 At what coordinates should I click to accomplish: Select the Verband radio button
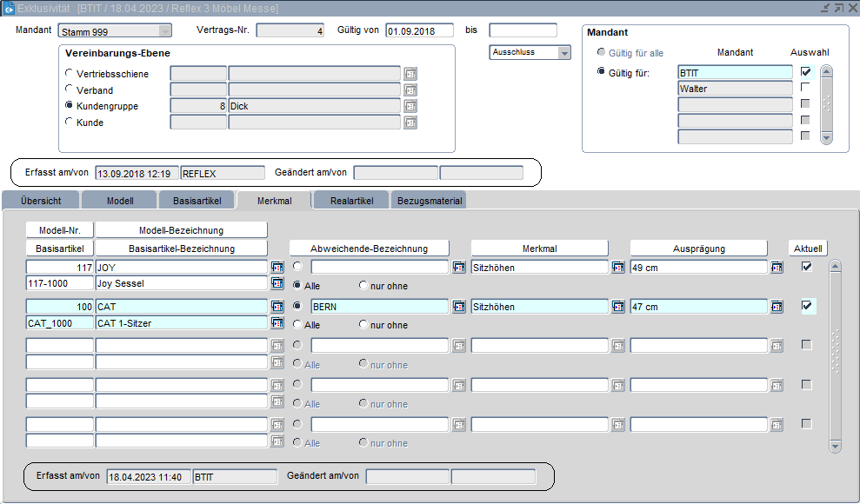click(70, 90)
